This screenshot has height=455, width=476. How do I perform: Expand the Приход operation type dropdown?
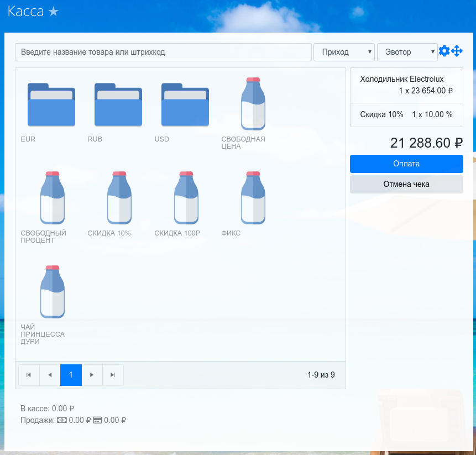click(344, 52)
